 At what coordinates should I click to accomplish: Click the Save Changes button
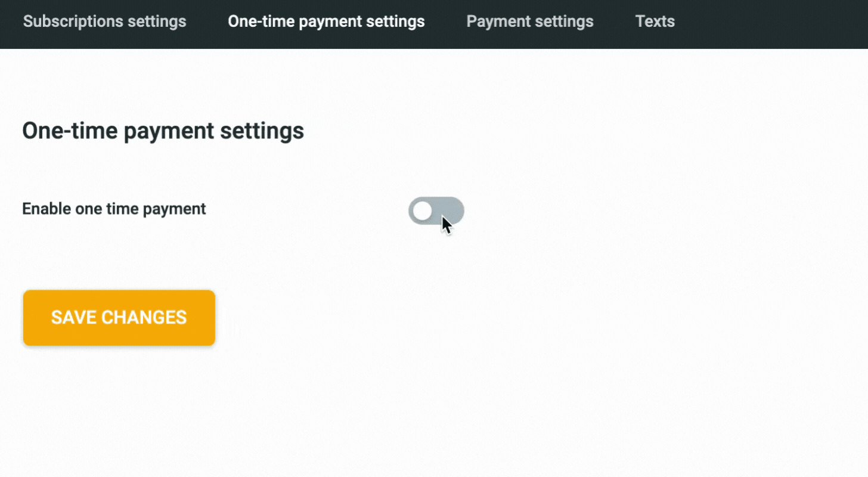point(119,318)
